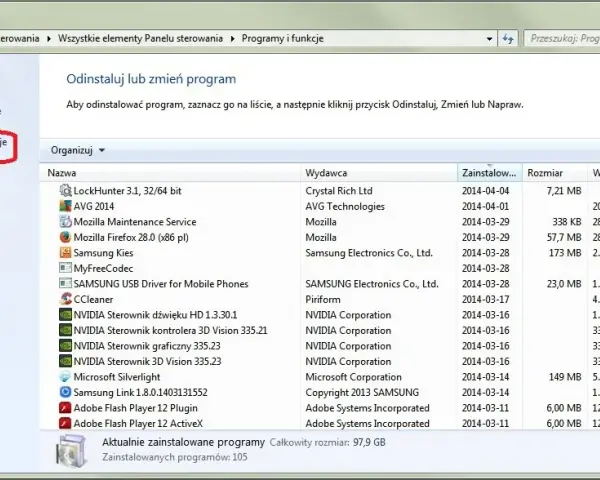Viewport: 600px width, 480px height.
Task: Click the Samsung Link icon
Action: 65,392
